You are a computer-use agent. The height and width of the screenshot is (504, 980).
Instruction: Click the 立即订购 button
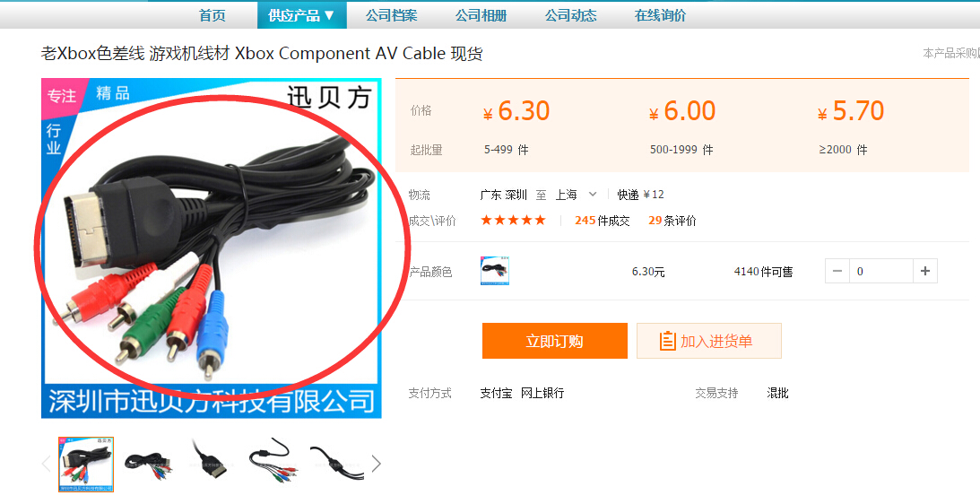[554, 341]
